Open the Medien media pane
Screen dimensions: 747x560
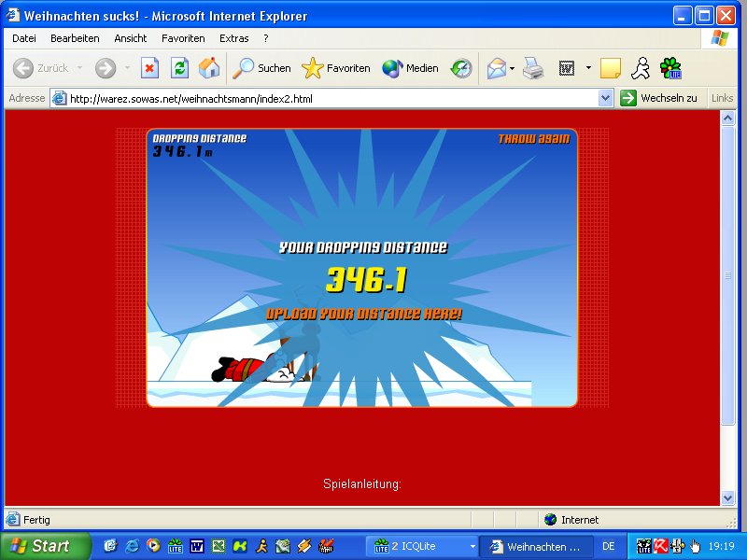[410, 68]
